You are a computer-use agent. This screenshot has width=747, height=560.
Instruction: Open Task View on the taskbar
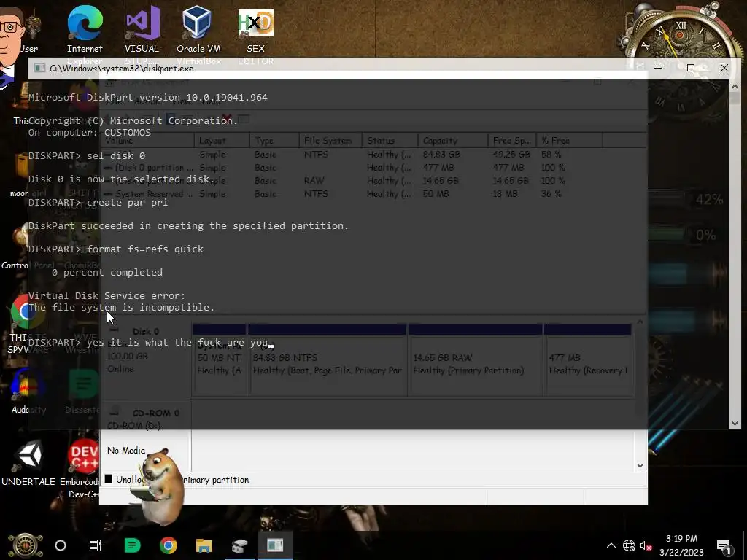(96, 545)
